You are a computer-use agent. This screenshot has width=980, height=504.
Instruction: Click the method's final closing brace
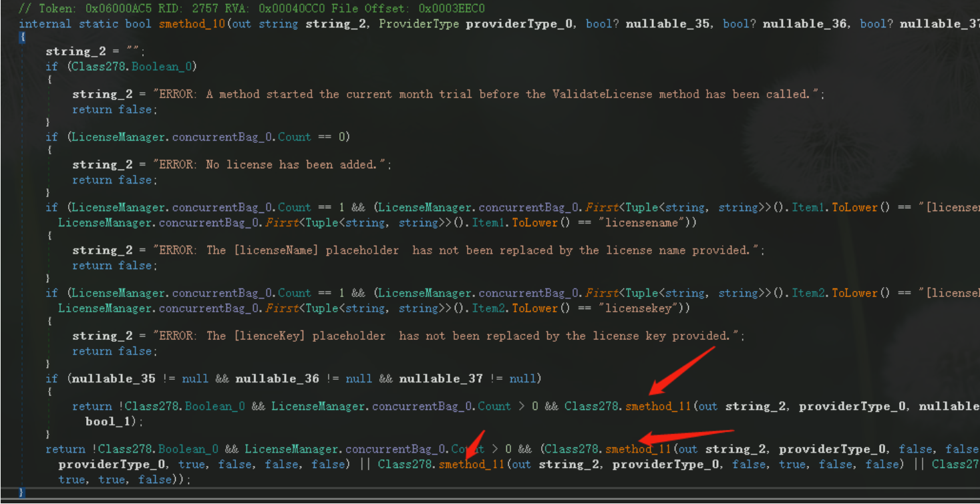pos(22,493)
